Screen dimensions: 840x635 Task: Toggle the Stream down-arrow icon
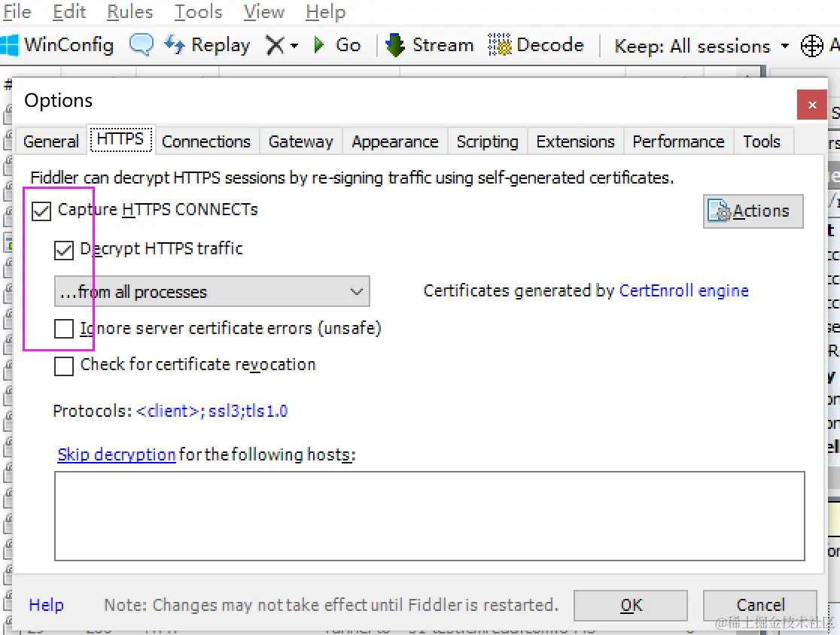pyautogui.click(x=395, y=45)
